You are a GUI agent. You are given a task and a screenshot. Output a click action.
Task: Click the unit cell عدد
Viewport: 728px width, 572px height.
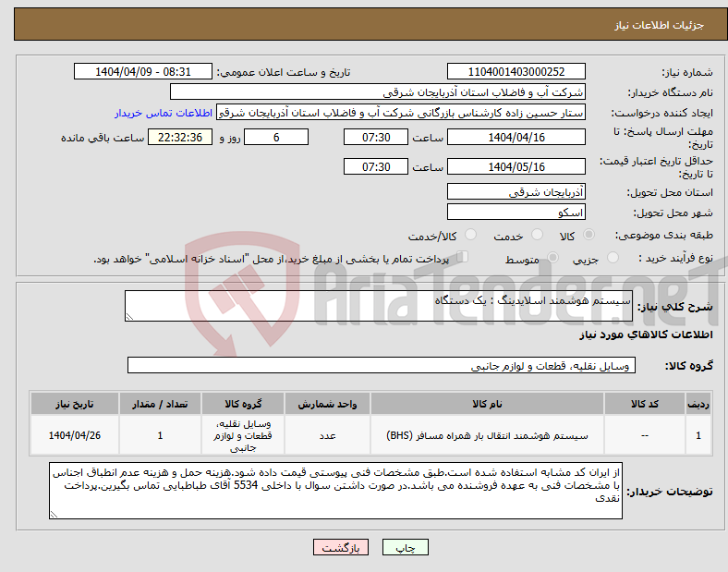click(327, 435)
